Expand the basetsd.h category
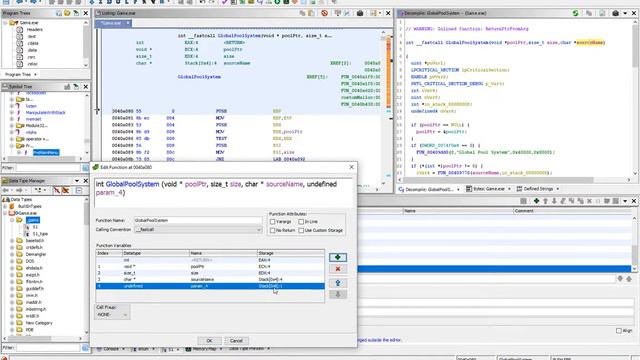640x360 pixels. coord(12,240)
